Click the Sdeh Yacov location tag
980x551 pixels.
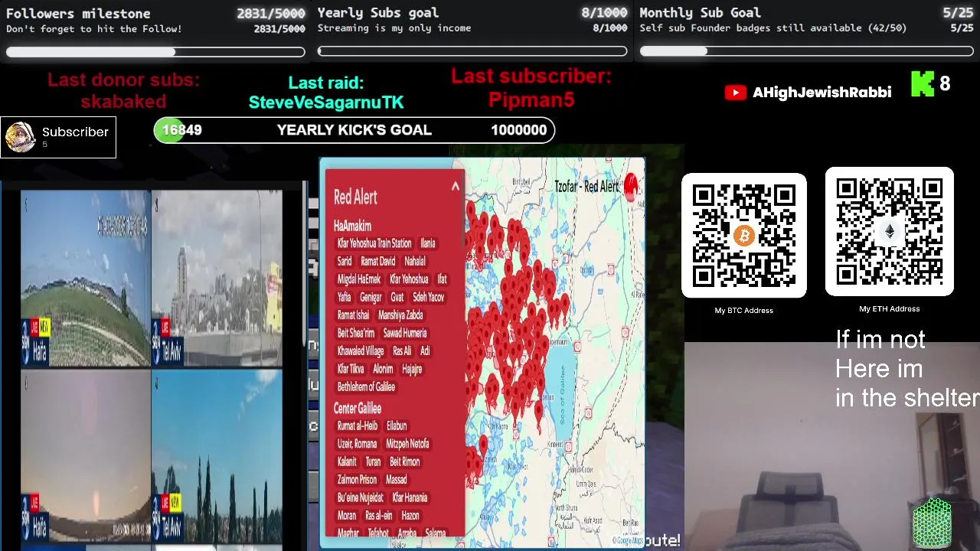[x=428, y=297]
